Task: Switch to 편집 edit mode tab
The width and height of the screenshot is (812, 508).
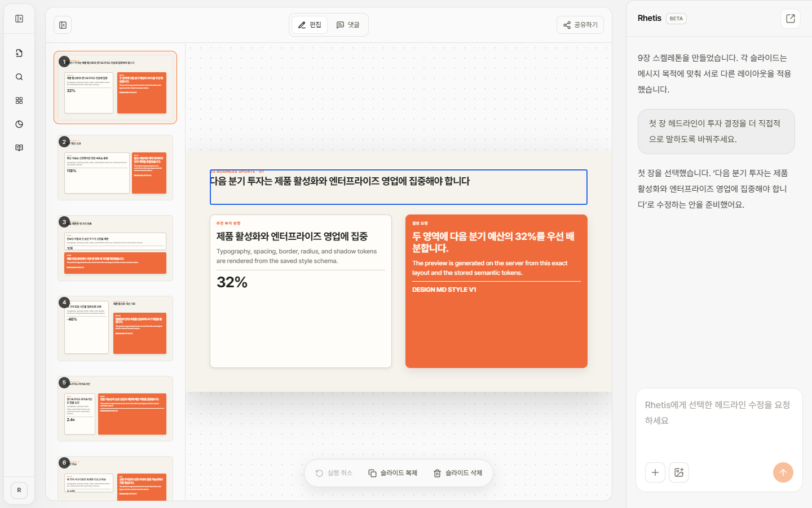Action: 310,25
